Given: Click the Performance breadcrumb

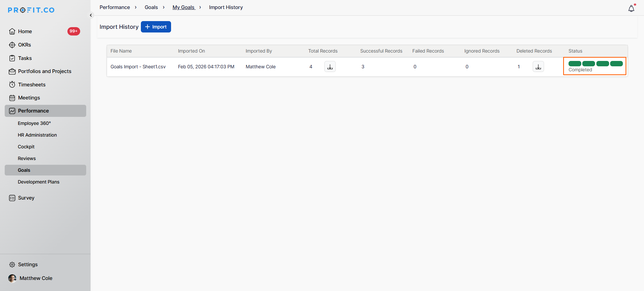Looking at the screenshot, I should [115, 7].
